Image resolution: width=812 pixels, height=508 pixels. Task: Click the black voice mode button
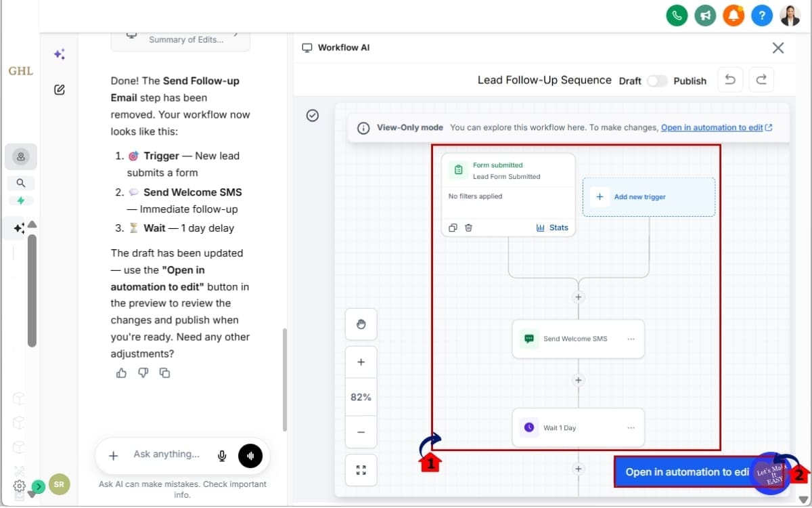point(250,456)
